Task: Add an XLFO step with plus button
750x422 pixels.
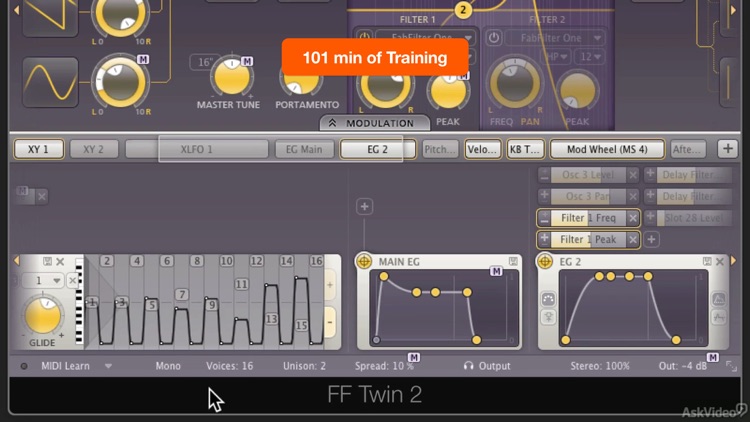Action: coord(330,285)
